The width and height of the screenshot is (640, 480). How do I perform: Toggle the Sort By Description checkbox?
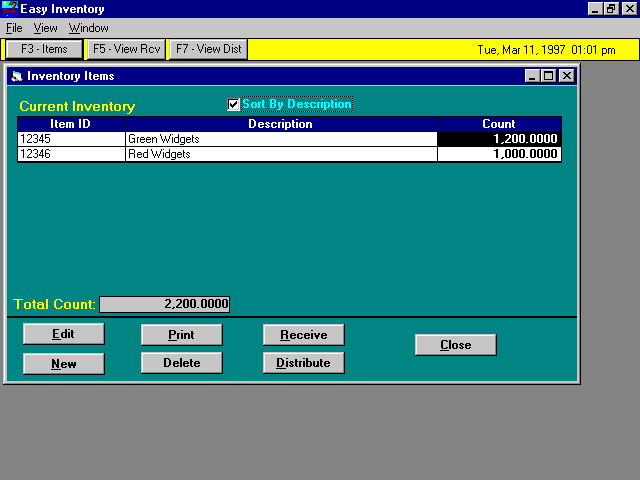[x=234, y=105]
